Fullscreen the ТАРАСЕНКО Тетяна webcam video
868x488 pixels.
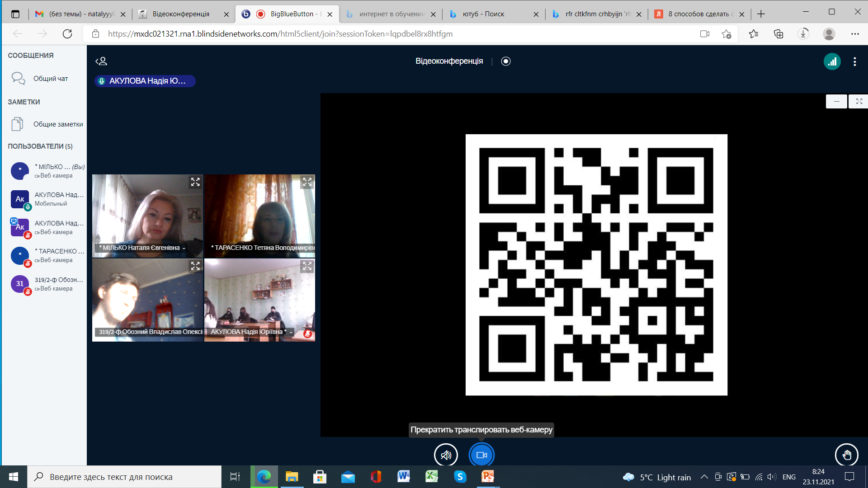coord(307,182)
